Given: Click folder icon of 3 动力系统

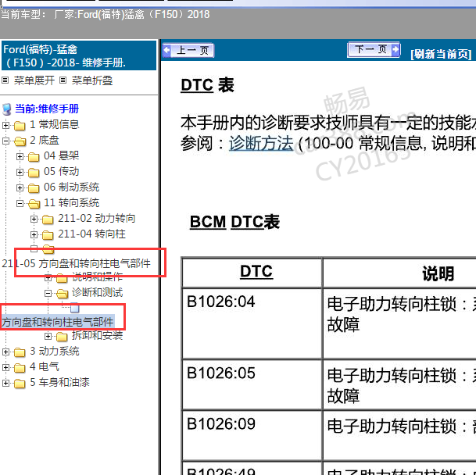Looking at the screenshot, I should click(x=20, y=352).
